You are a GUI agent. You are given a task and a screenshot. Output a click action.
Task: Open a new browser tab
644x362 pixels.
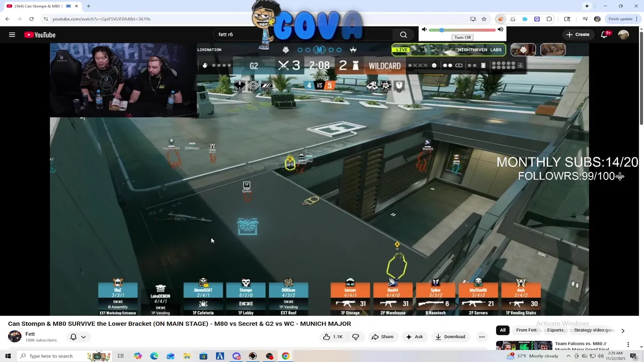[x=89, y=6]
